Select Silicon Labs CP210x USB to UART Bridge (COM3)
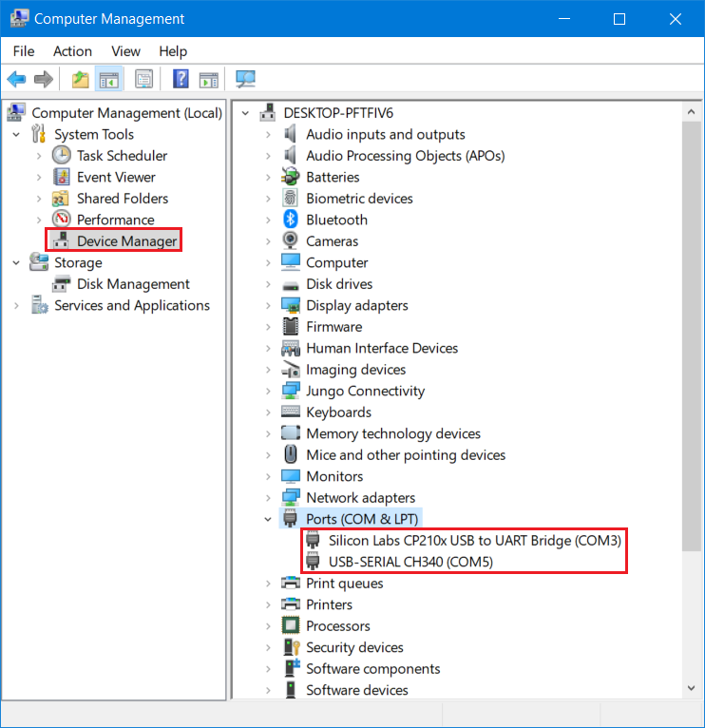The height and width of the screenshot is (728, 705). [474, 541]
